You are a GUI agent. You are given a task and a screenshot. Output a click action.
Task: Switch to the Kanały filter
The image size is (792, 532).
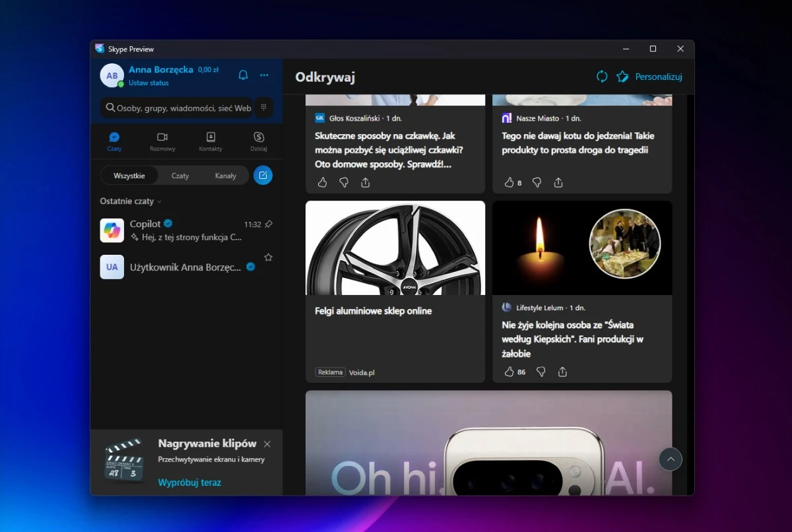coord(226,175)
